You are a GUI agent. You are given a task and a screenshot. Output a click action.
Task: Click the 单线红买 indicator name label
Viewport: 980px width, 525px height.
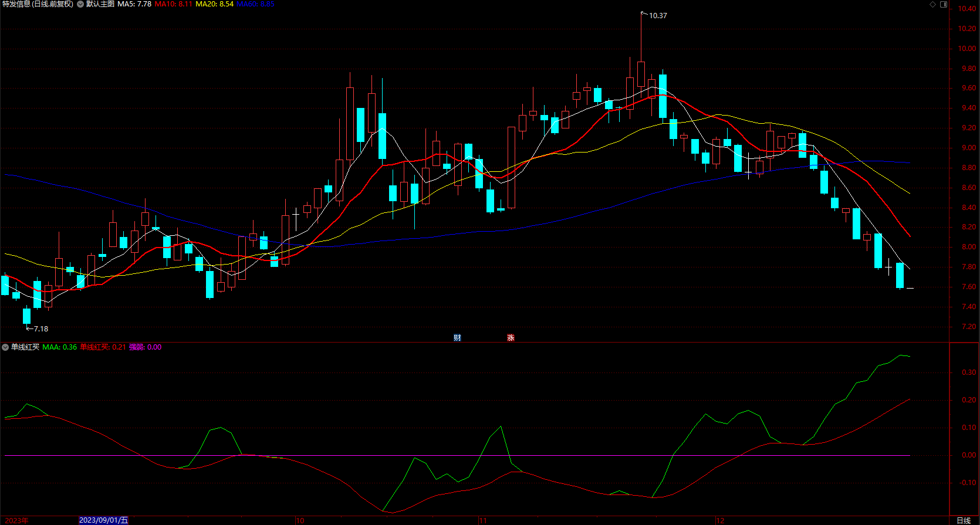coord(25,347)
